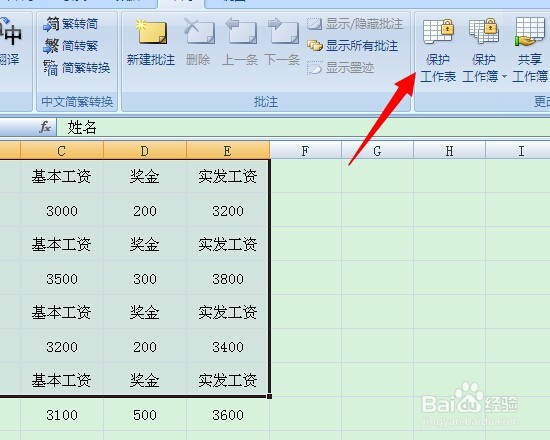Click cell with value 3800

click(x=228, y=279)
